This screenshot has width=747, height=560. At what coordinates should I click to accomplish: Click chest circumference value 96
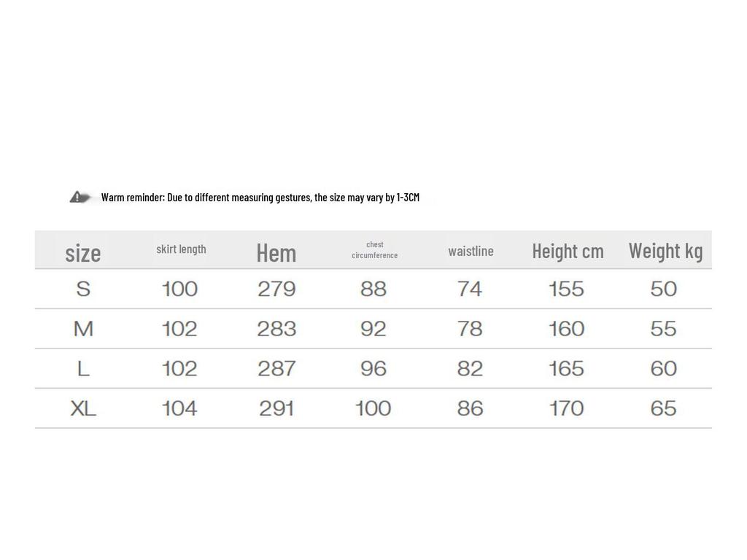click(373, 368)
